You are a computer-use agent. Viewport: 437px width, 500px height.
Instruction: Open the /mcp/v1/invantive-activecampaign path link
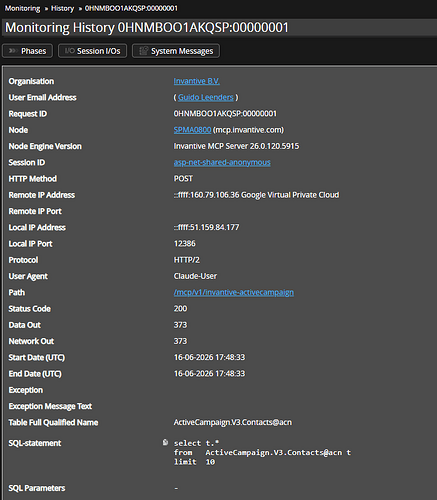tap(234, 292)
